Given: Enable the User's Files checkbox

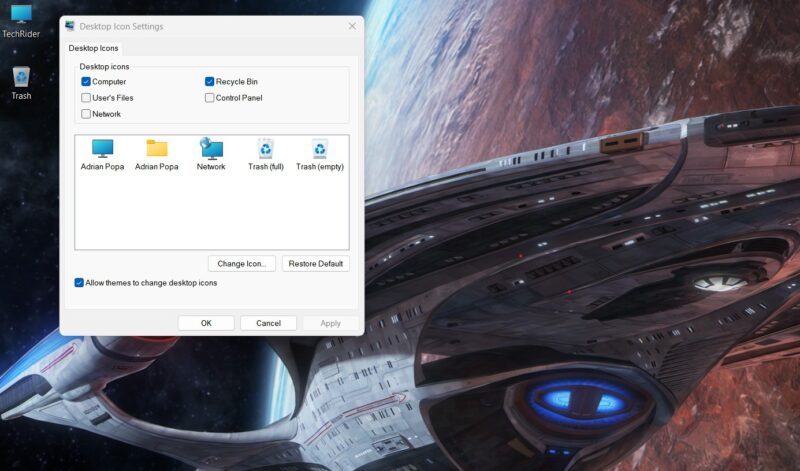Looking at the screenshot, I should tap(86, 97).
